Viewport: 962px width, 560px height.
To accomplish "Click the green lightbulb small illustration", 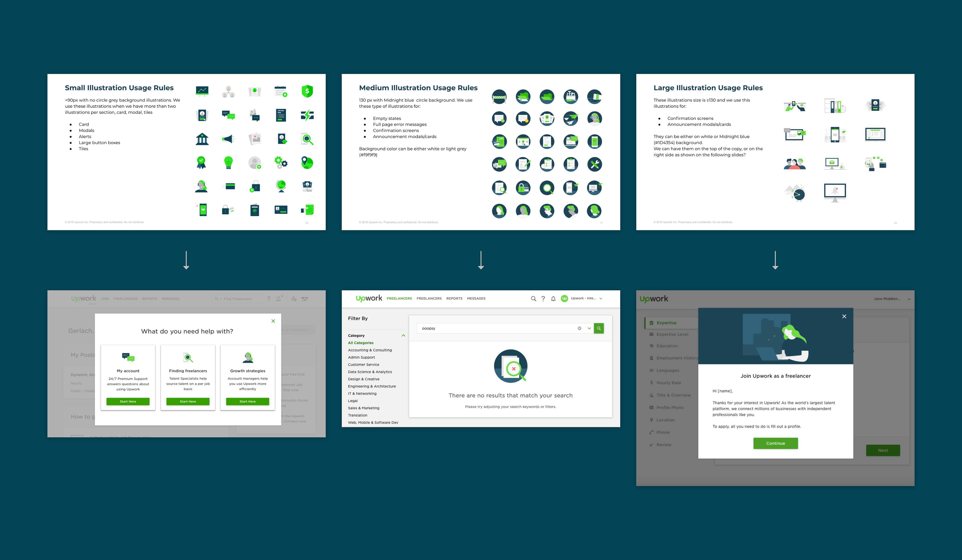I will click(x=228, y=162).
